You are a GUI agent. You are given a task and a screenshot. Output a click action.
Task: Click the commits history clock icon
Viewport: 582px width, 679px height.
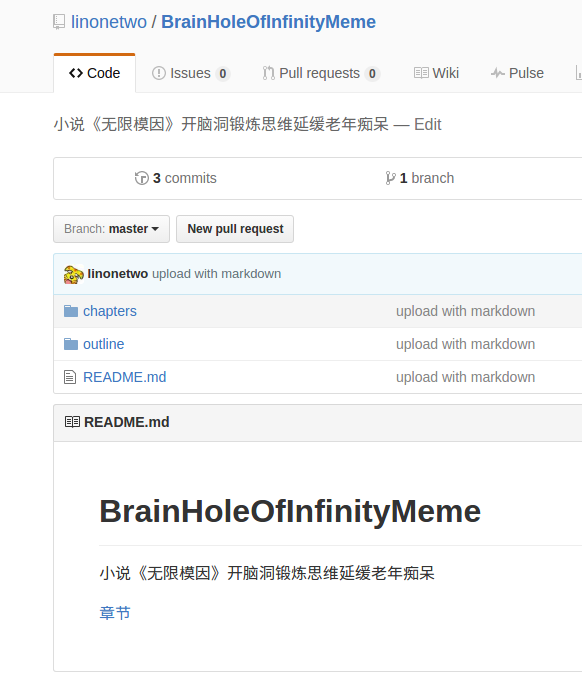tap(142, 178)
